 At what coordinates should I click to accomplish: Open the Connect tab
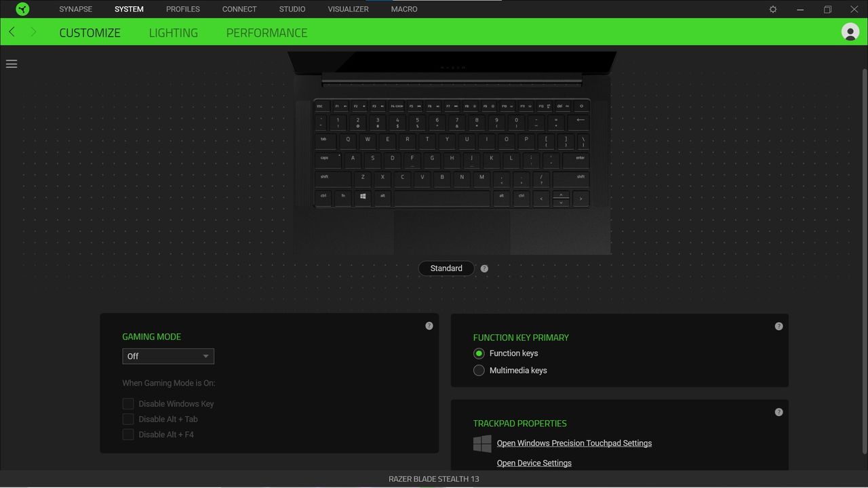point(239,9)
